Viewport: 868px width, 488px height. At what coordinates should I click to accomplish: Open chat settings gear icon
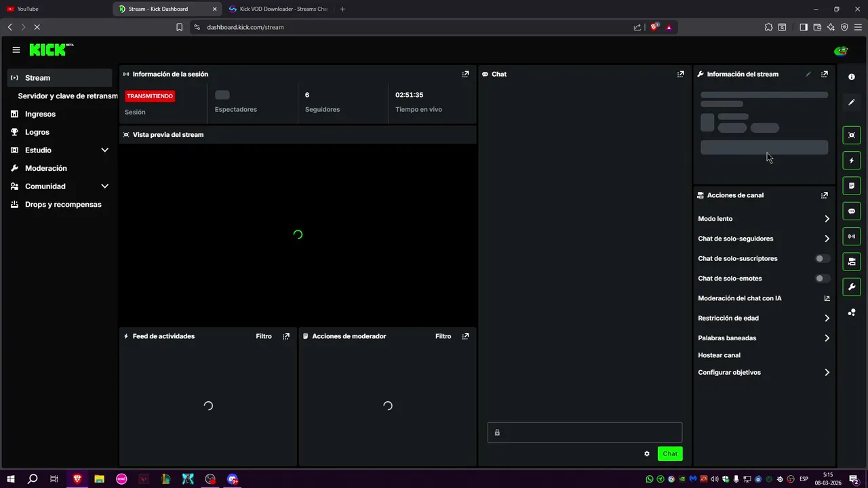click(x=647, y=454)
